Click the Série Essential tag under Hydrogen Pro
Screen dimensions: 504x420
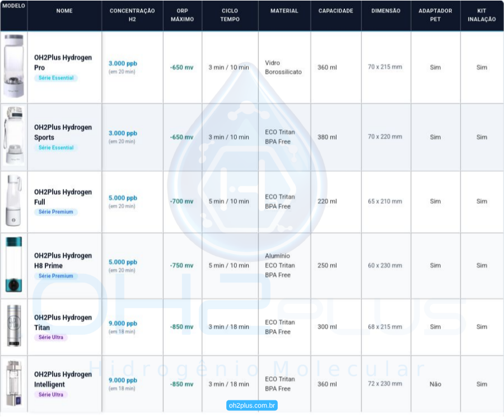point(56,78)
